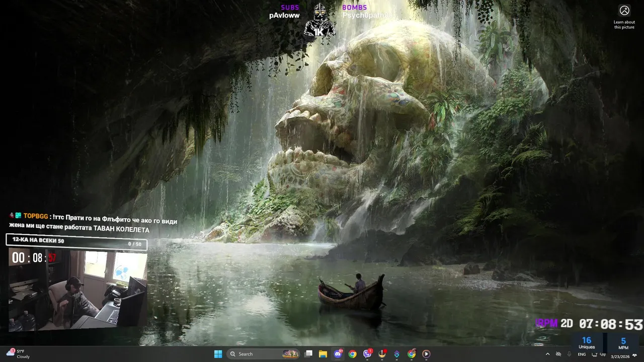Open the plain Chrome taskbar icon
This screenshot has height=362, width=644.
[x=352, y=354]
